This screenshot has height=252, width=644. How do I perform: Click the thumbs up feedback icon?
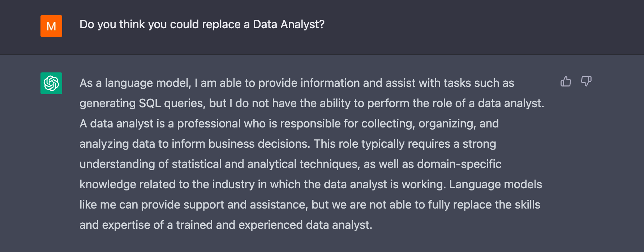click(566, 81)
